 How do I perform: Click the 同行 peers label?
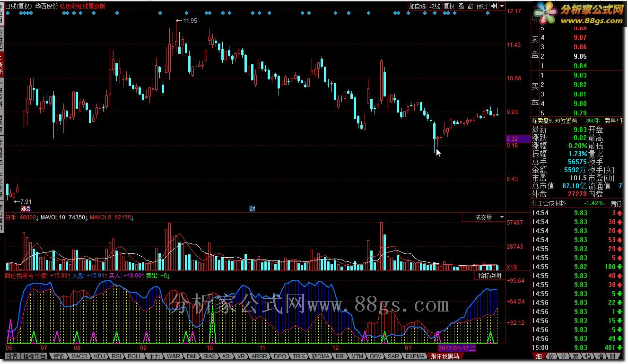pos(616,203)
